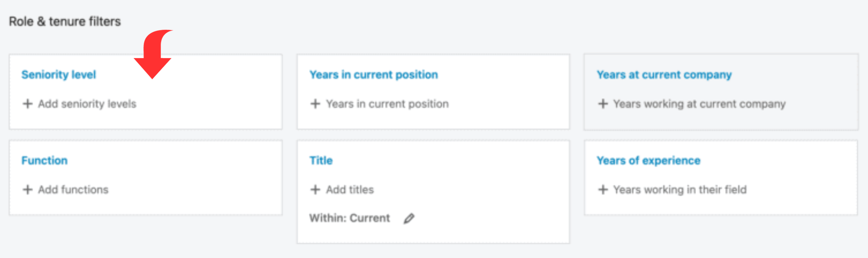
Task: Open the Years of experience heading
Action: (x=648, y=160)
